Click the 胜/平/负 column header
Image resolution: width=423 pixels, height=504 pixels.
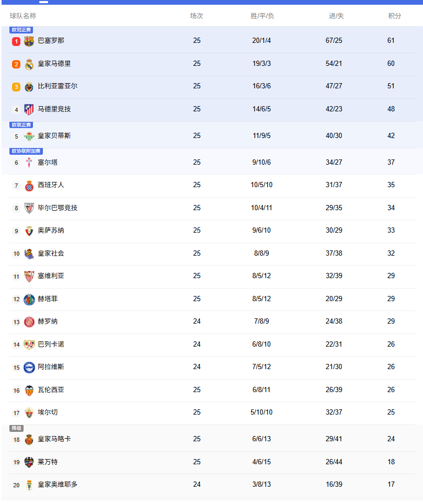262,16
